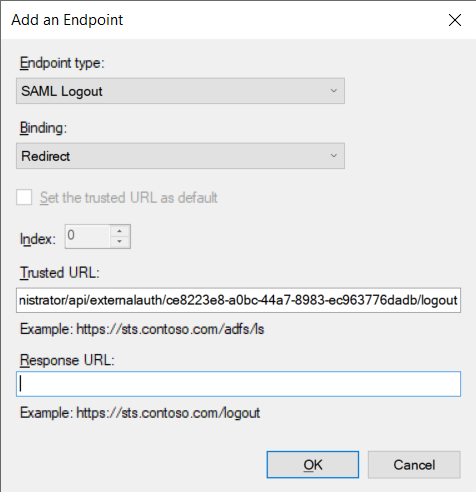Click inside the empty Response URL field
Viewport: 476px width, 492px height.
pyautogui.click(x=238, y=384)
